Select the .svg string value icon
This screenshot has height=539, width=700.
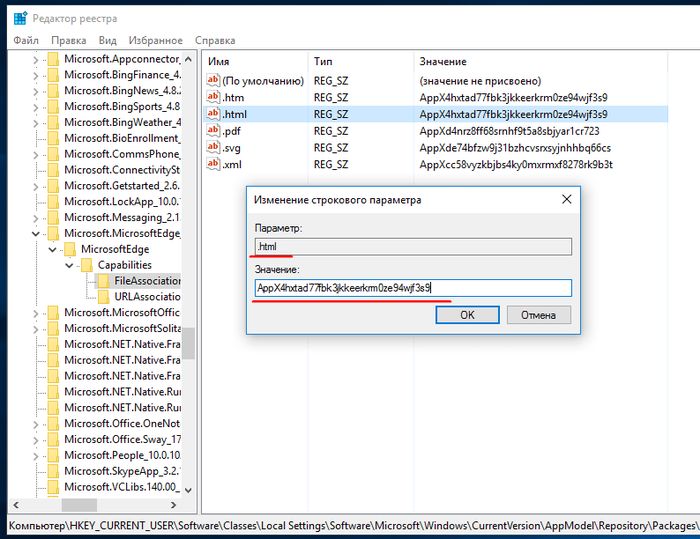point(212,147)
